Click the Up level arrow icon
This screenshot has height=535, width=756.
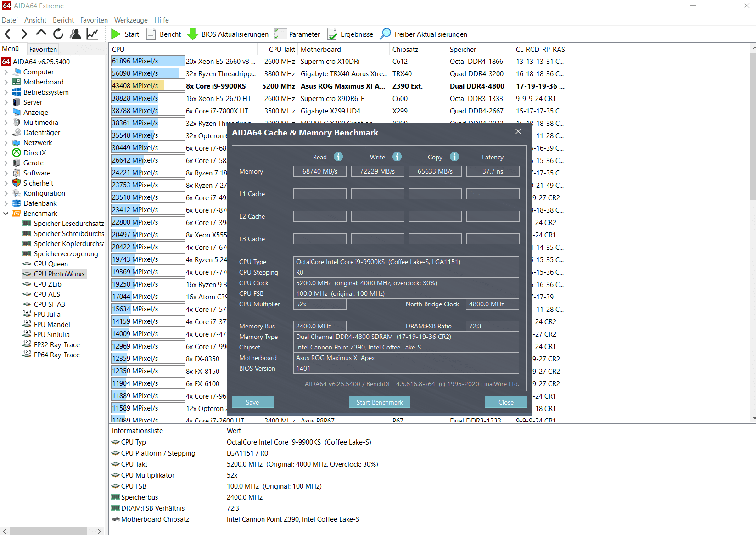tap(41, 33)
